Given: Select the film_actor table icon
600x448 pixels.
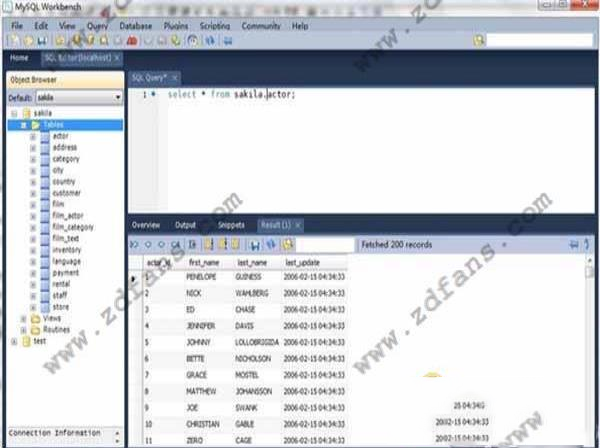Looking at the screenshot, I should point(44,216).
